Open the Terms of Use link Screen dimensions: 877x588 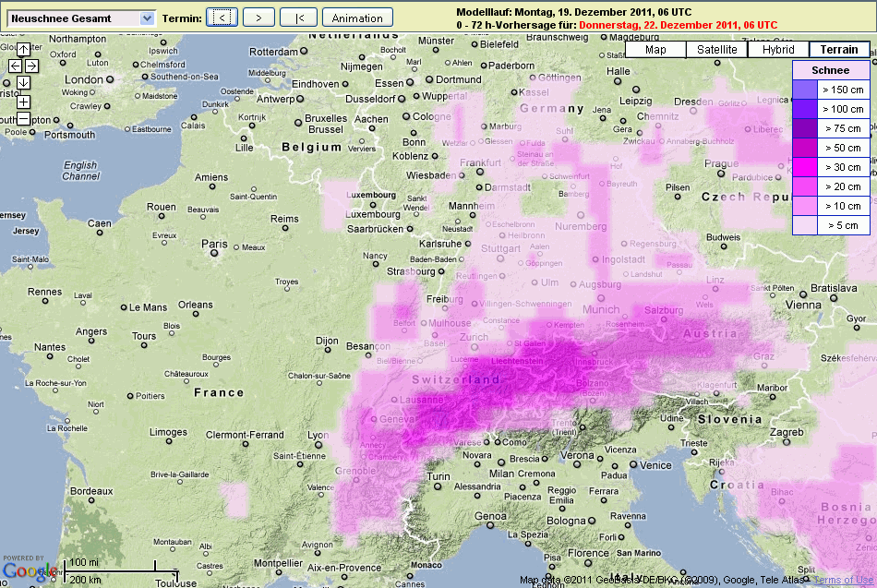844,581
